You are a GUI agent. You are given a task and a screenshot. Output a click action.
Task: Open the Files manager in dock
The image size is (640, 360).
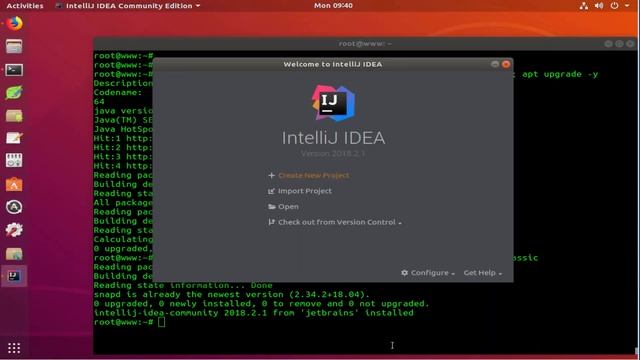tap(14, 47)
